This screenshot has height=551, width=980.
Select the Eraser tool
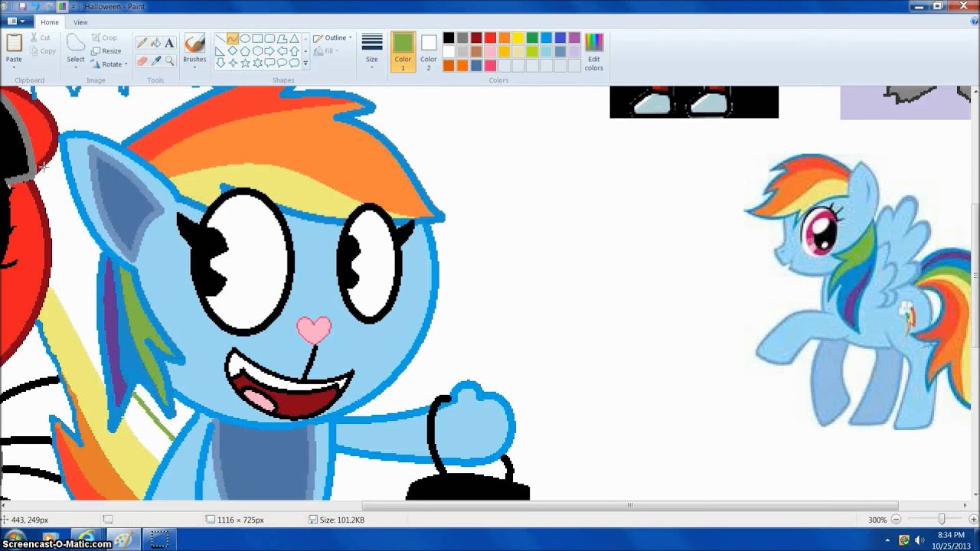point(142,61)
